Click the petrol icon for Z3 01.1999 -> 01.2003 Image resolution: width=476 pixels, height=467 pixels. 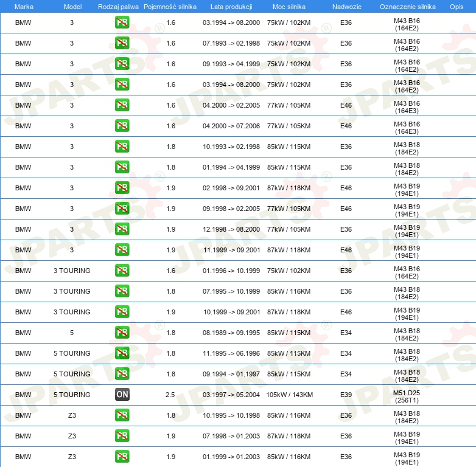point(122,457)
